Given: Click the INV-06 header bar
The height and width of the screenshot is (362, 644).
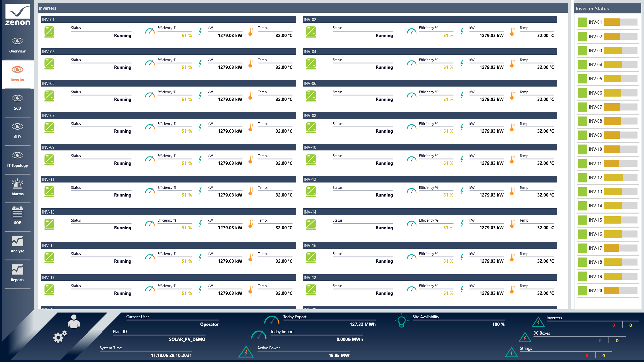Looking at the screenshot, I should click(430, 83).
